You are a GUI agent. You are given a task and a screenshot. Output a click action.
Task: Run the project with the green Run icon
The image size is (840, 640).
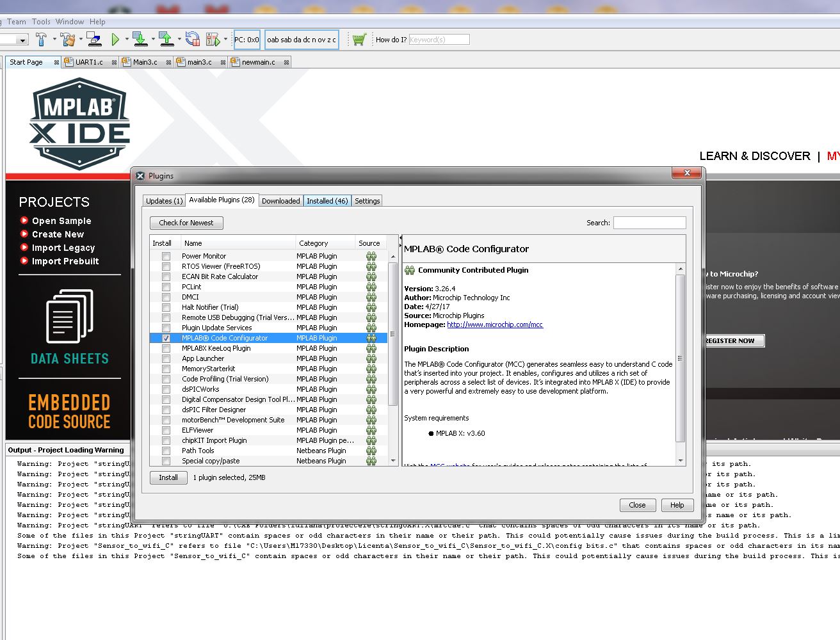[115, 39]
